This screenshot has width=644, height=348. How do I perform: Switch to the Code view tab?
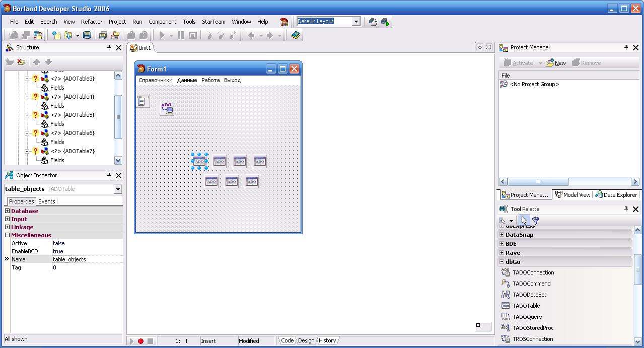coord(288,341)
